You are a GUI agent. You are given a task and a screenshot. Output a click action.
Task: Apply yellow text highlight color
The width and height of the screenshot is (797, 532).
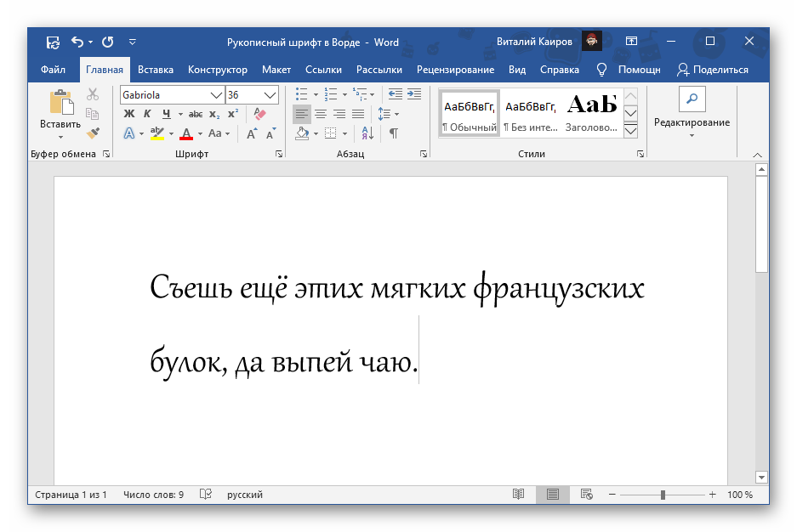click(157, 133)
